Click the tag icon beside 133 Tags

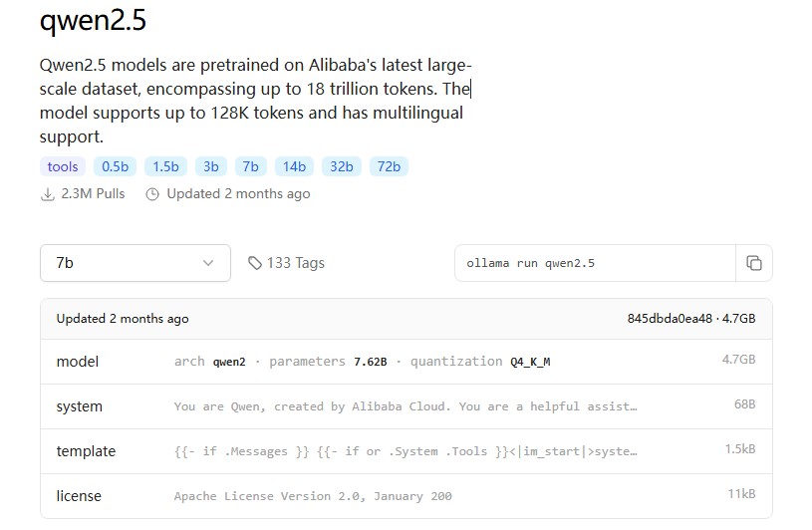[255, 263]
